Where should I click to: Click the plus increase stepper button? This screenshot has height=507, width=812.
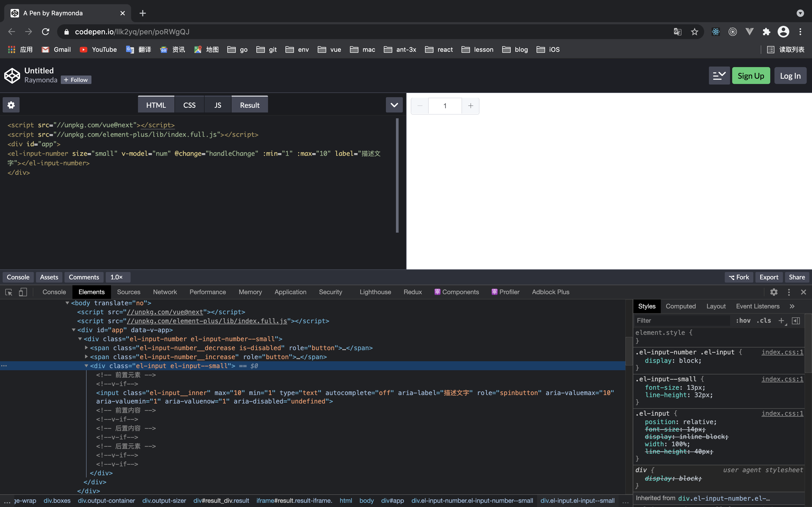pos(470,106)
